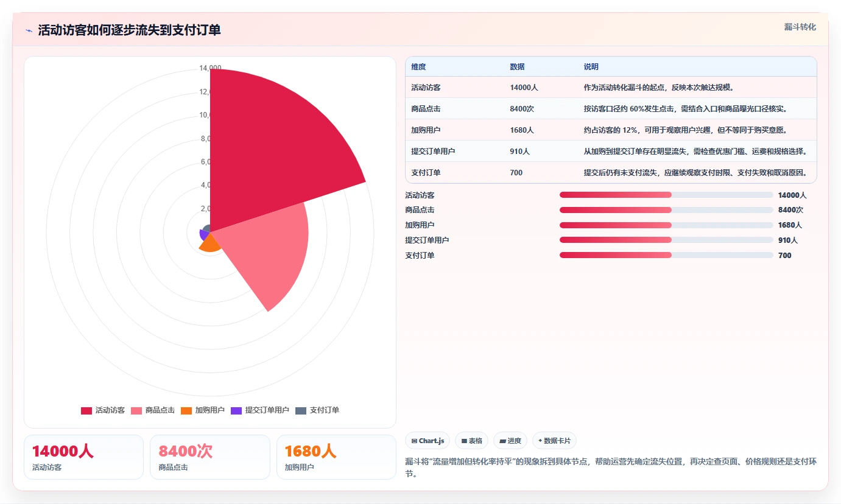Click the 支付订单 label beside the last progress bar
The image size is (841, 504).
click(420, 256)
